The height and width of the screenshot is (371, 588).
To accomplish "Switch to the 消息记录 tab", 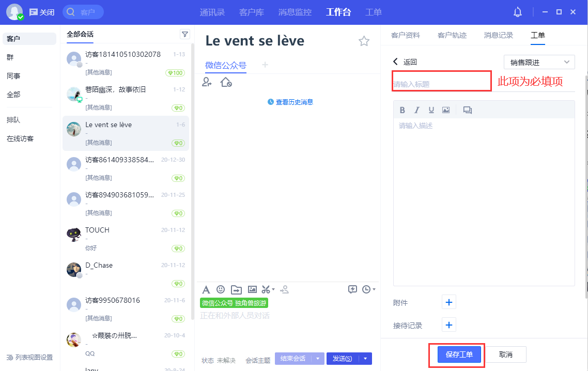I will coord(499,35).
